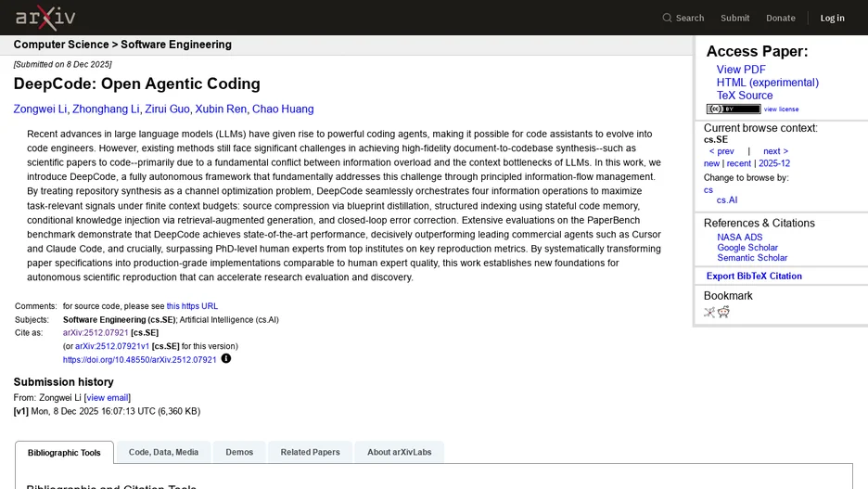The image size is (868, 489).
Task: Click the Access Paper heading
Action: (757, 52)
